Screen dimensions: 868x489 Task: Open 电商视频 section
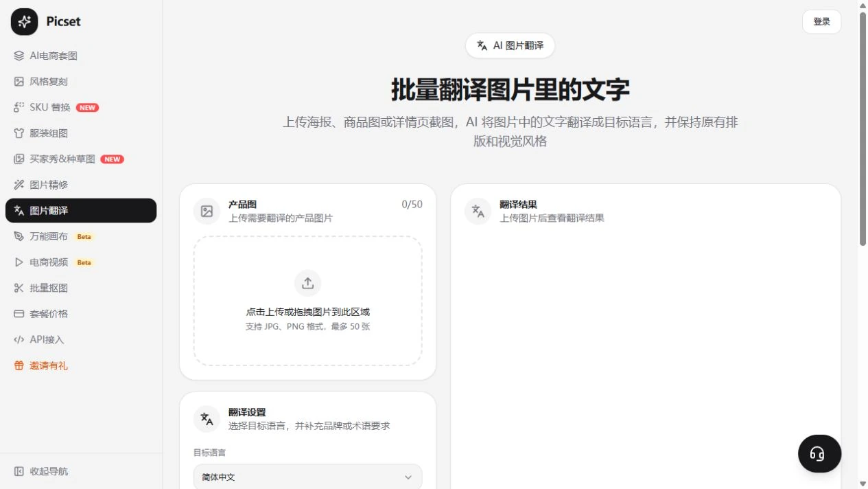click(x=81, y=262)
